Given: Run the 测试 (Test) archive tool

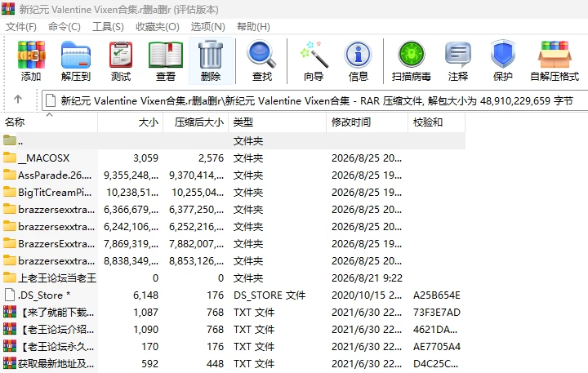Looking at the screenshot, I should (121, 56).
